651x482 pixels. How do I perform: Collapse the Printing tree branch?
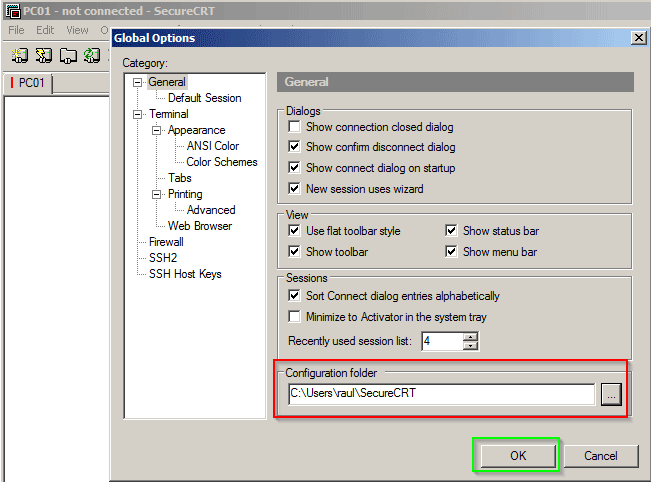pos(157,194)
